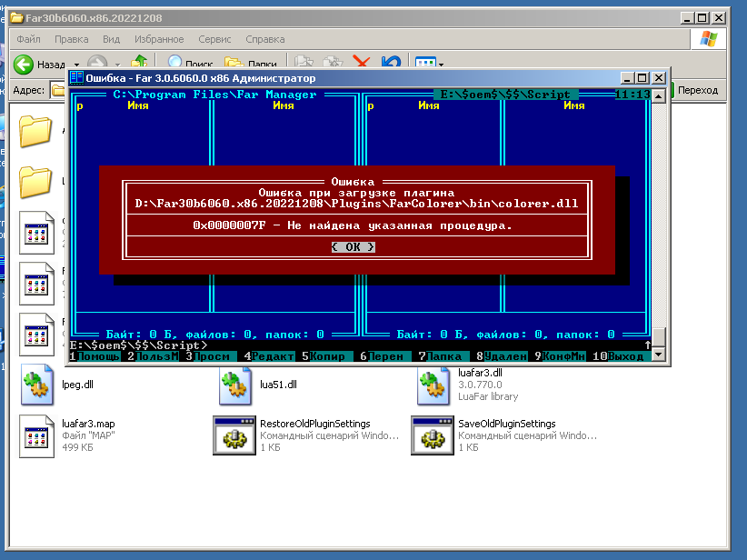Click the Far command line E:\$oem$\$$\Script>
Viewport: 747px width, 560px height.
(x=138, y=345)
